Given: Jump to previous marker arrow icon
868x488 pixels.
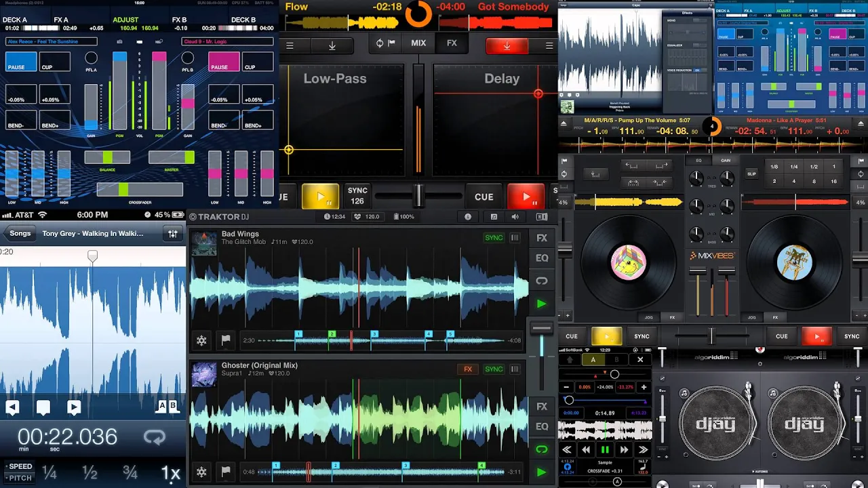Looking at the screenshot, I should point(12,407).
